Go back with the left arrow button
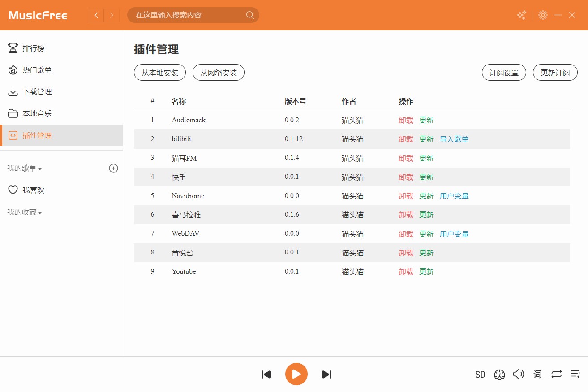The height and width of the screenshot is (392, 588). pyautogui.click(x=96, y=15)
